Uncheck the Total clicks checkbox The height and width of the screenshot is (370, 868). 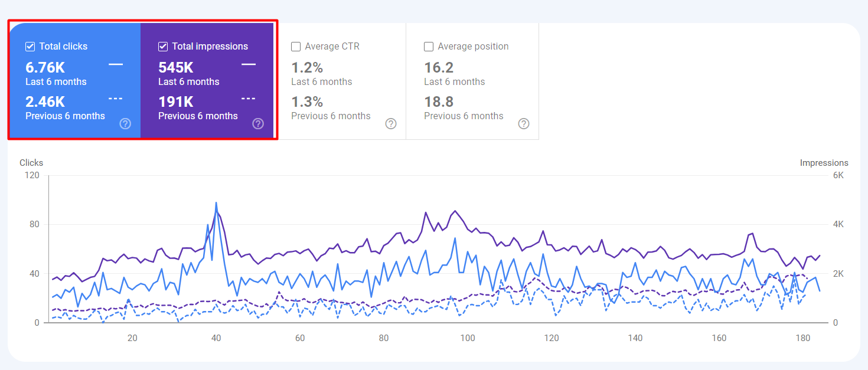point(30,47)
